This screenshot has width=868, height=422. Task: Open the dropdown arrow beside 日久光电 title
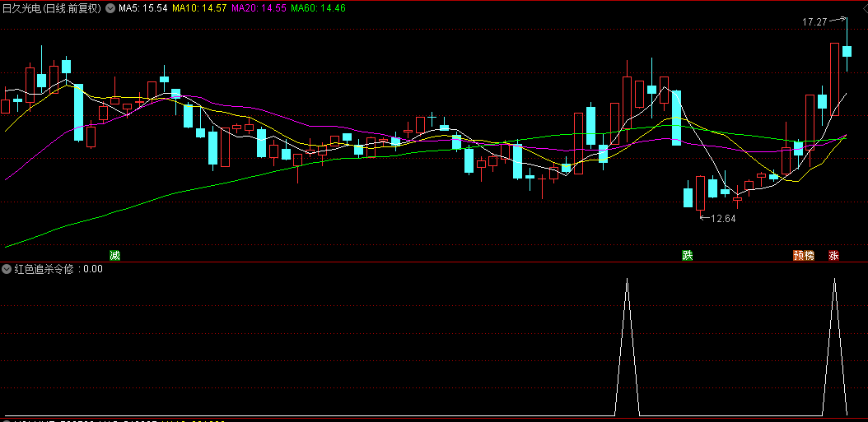click(x=110, y=8)
